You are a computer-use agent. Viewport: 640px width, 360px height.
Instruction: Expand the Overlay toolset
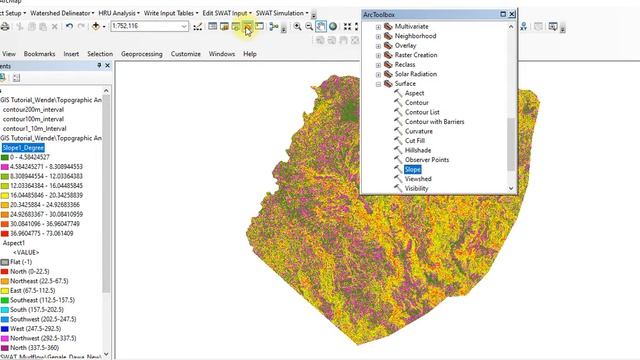coord(378,46)
